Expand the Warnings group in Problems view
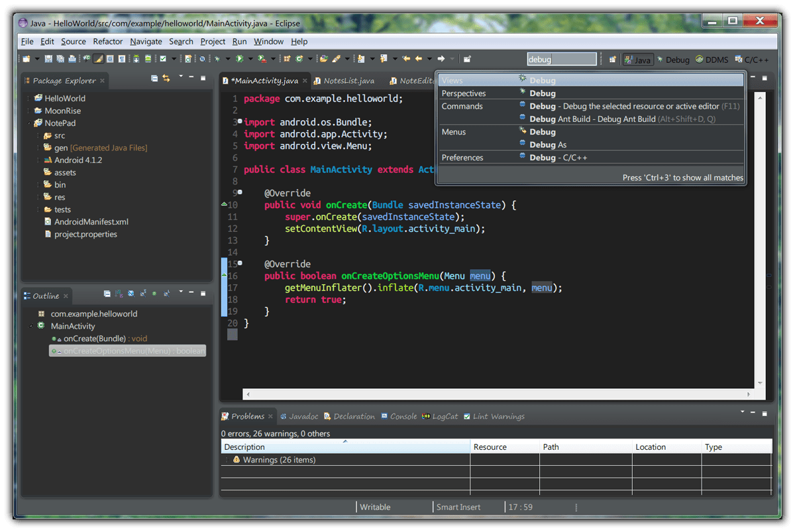The height and width of the screenshot is (532, 795). (x=228, y=459)
